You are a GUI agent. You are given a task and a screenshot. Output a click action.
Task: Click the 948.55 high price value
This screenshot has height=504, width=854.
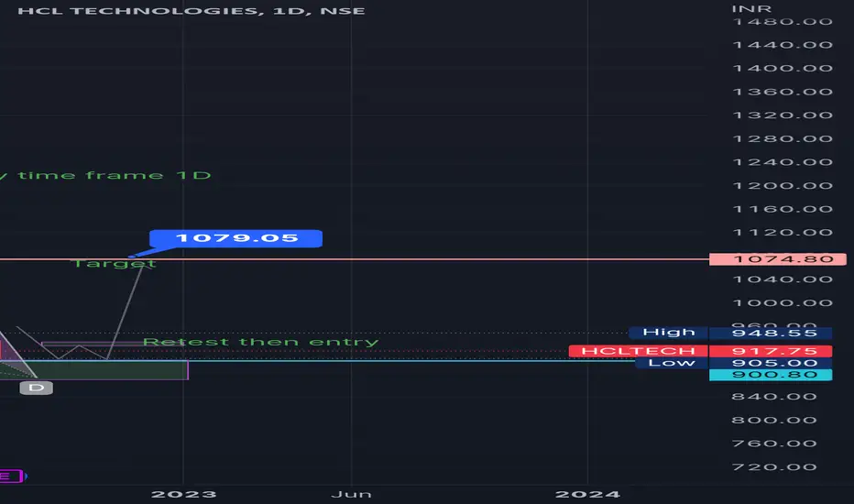[x=771, y=333]
